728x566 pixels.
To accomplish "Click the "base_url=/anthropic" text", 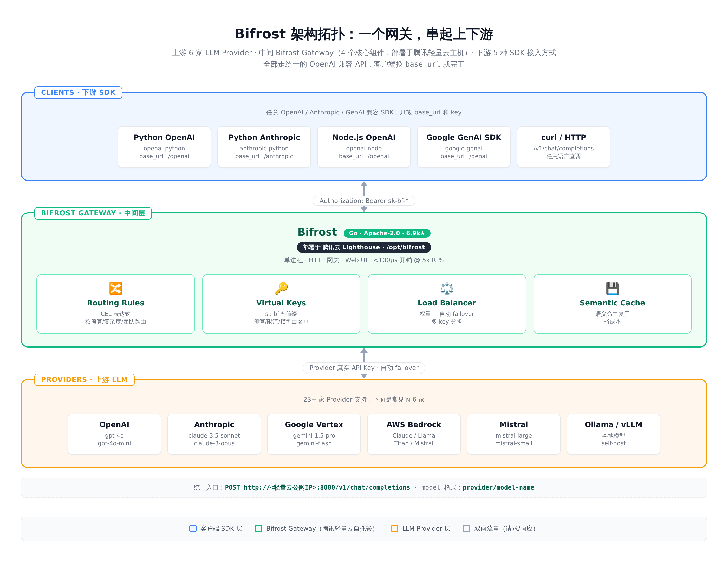I will pos(264,156).
